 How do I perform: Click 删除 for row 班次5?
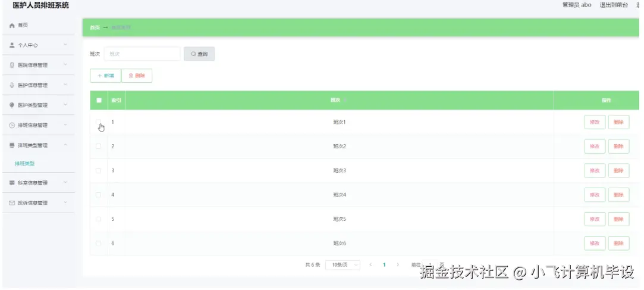[x=618, y=219]
